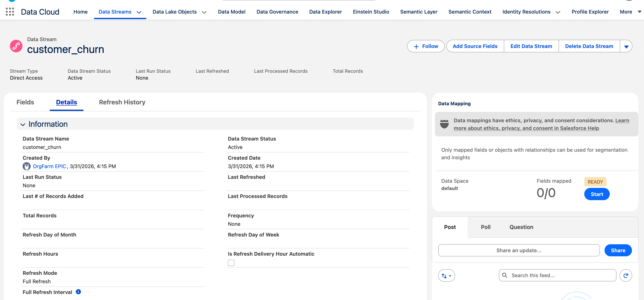The width and height of the screenshot is (644, 300).
Task: Click the 0/0 fields mapped value
Action: pos(546,193)
